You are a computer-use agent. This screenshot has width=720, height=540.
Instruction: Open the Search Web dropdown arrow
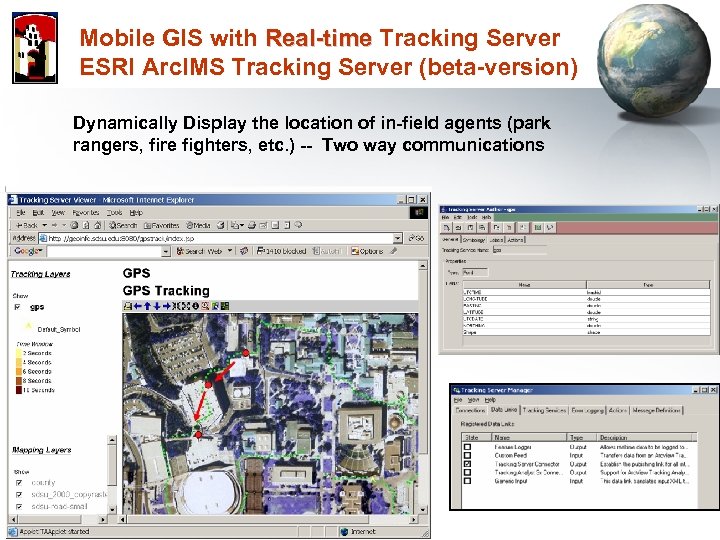[230, 250]
